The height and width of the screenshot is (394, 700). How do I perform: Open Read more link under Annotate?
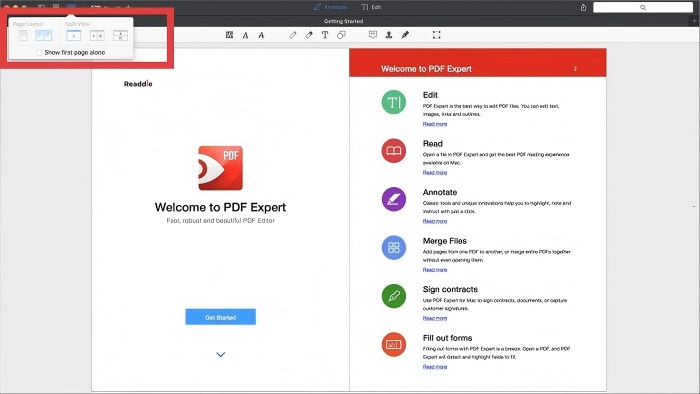coord(435,221)
